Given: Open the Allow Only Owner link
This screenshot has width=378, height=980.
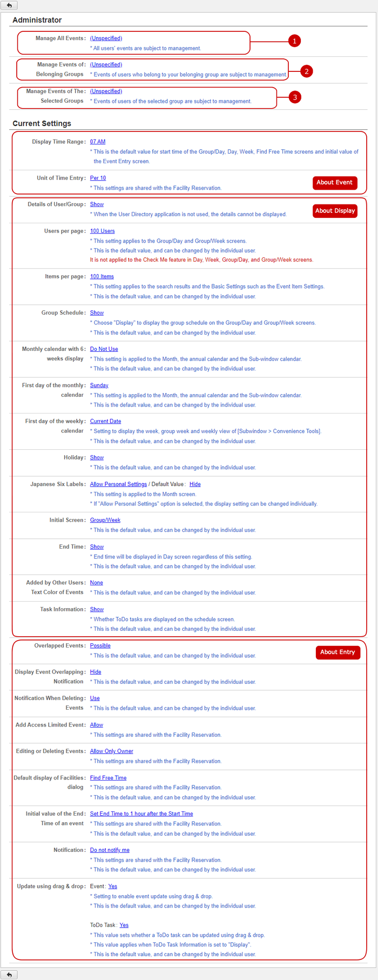Looking at the screenshot, I should [x=111, y=751].
